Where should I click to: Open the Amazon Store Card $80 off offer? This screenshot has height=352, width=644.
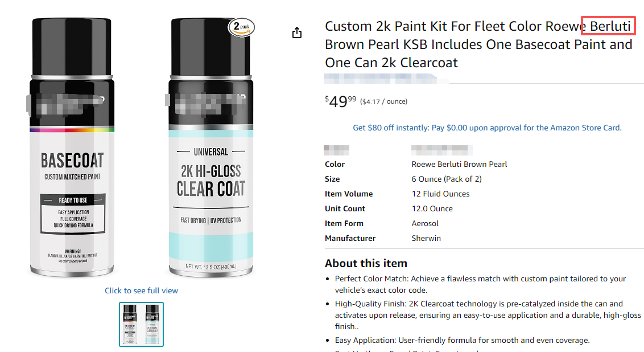click(487, 128)
